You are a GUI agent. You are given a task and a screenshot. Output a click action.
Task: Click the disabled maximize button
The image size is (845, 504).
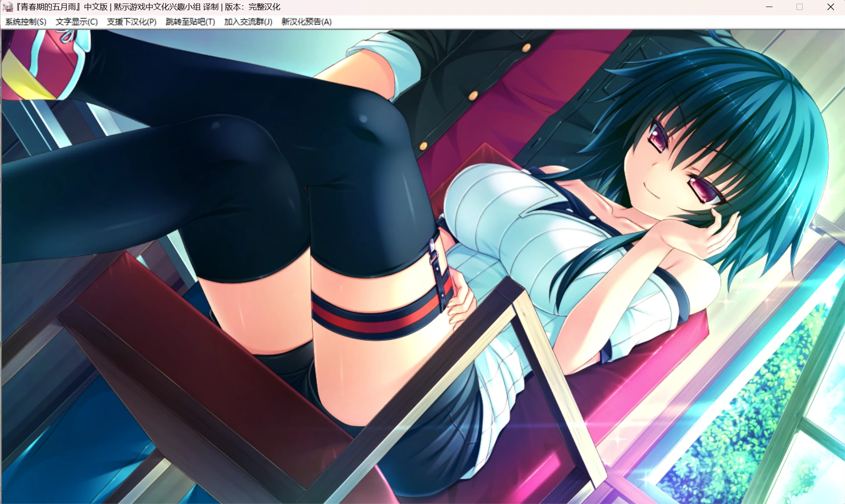pos(799,7)
